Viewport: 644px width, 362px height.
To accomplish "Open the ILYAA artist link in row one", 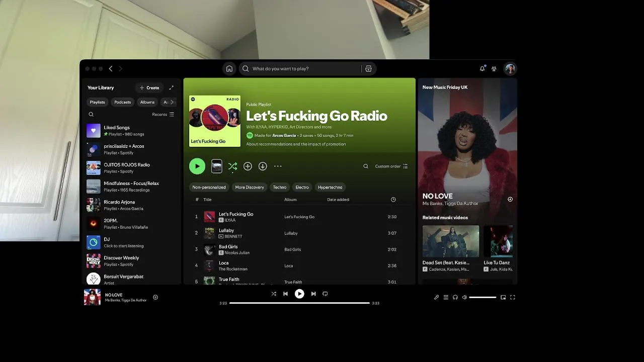I will [x=230, y=220].
